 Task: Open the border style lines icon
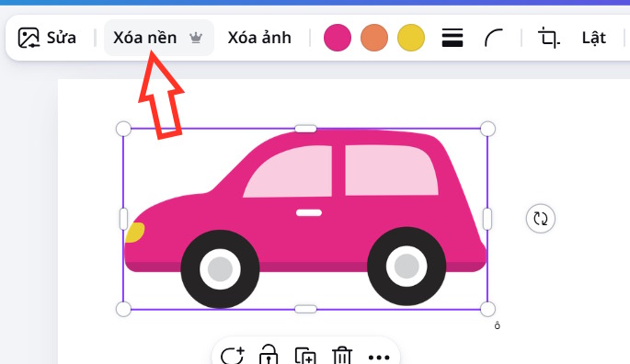point(452,38)
